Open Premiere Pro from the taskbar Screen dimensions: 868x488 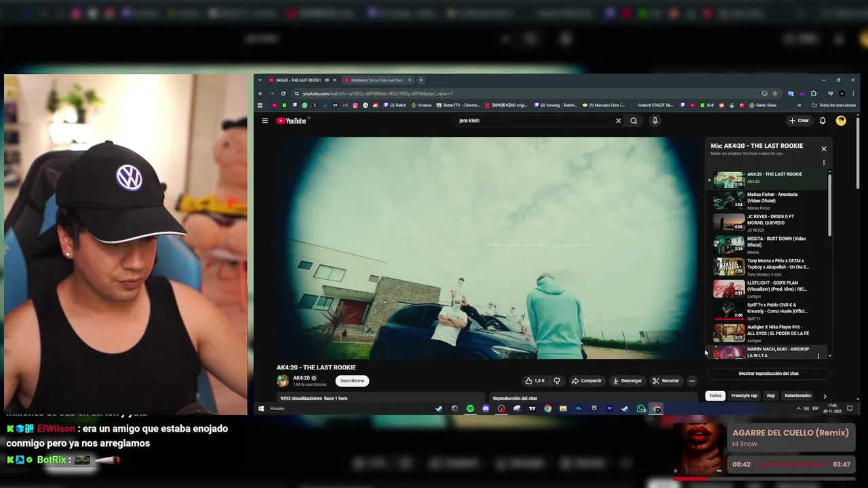609,409
